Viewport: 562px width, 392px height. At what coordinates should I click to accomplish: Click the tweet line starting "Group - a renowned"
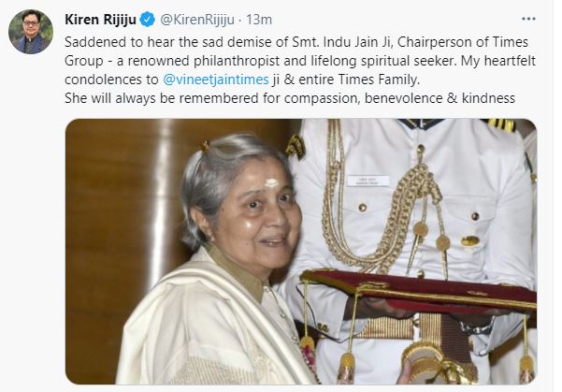(x=300, y=61)
